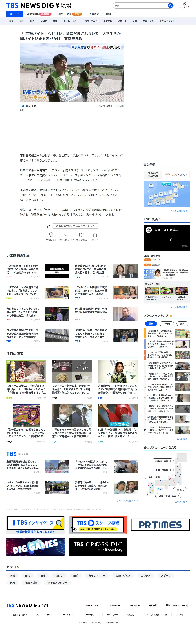Viewport: 196px width, 644px height.
Task: Select the LIVE・動画 tab in header
Action: click(70, 14)
